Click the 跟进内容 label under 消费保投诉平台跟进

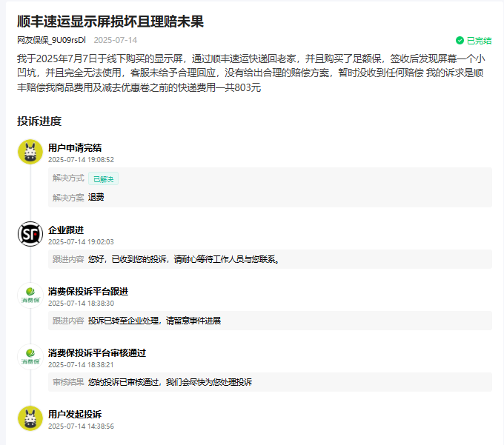[x=68, y=321]
